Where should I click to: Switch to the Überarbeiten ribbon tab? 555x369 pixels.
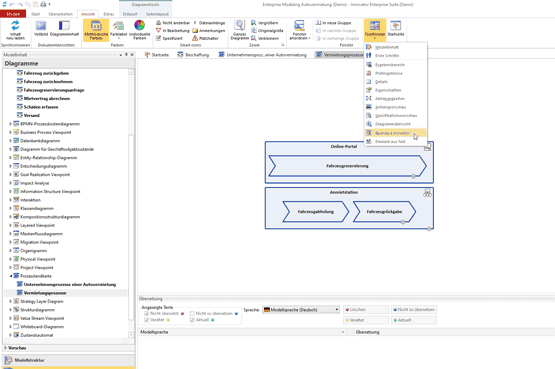click(61, 14)
